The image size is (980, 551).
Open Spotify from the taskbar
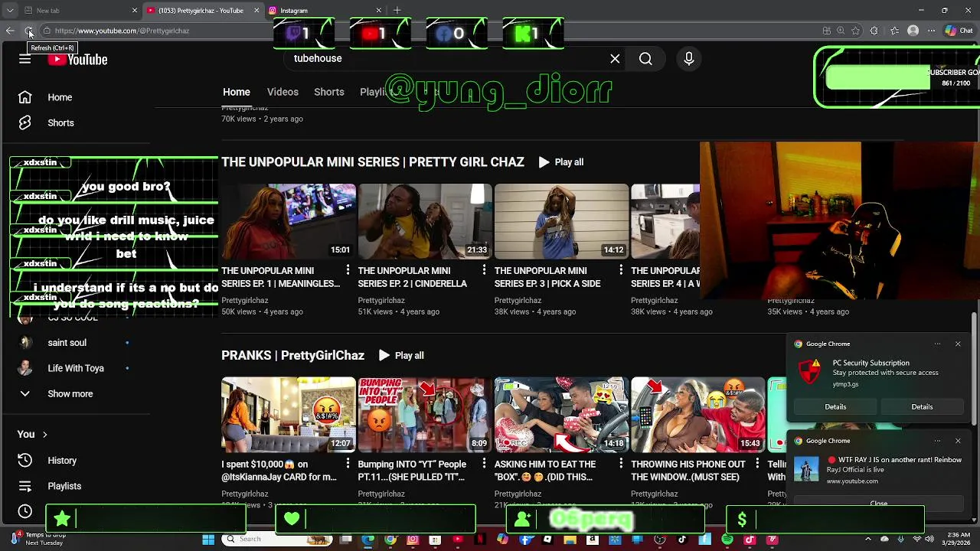click(727, 540)
